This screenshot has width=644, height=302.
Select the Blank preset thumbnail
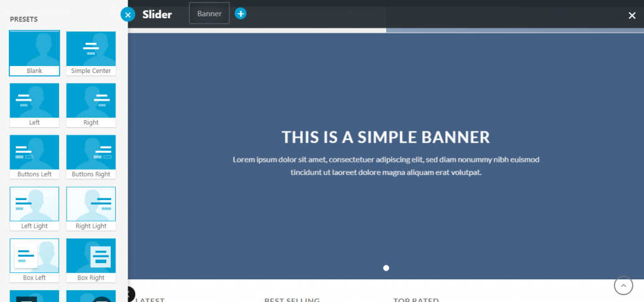pos(35,53)
